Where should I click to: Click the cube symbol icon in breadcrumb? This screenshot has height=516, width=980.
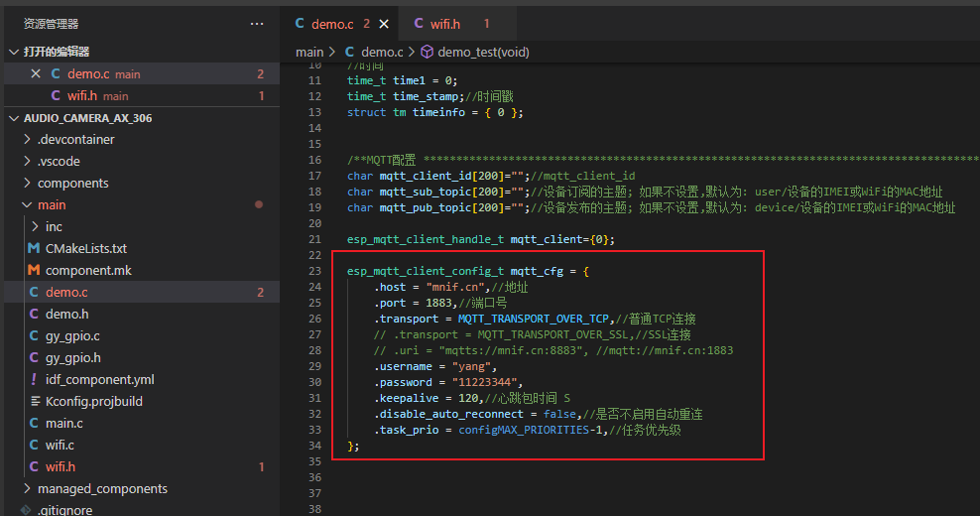(x=427, y=52)
